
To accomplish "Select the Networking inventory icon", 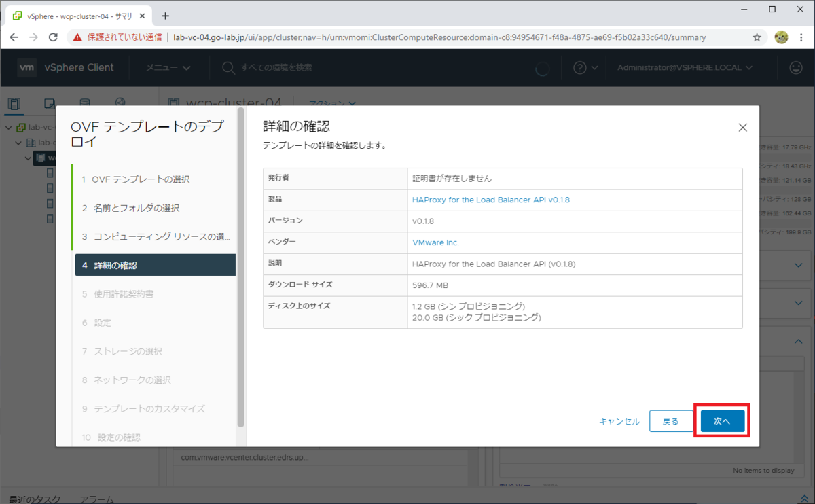I will [x=120, y=103].
